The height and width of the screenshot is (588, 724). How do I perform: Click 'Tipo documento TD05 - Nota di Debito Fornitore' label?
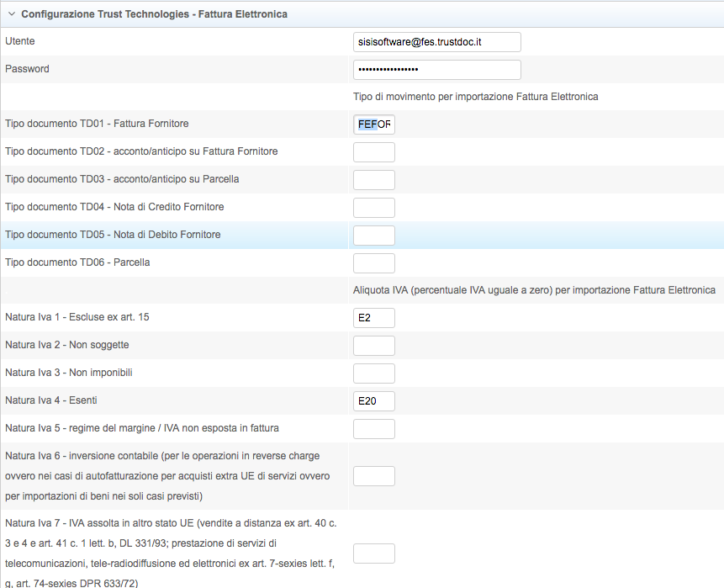tap(113, 234)
